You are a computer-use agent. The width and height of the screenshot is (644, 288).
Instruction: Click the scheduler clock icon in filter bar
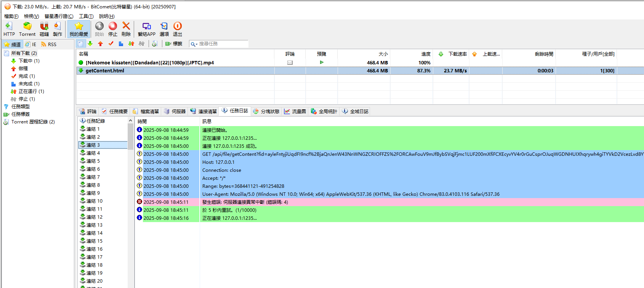[154, 44]
